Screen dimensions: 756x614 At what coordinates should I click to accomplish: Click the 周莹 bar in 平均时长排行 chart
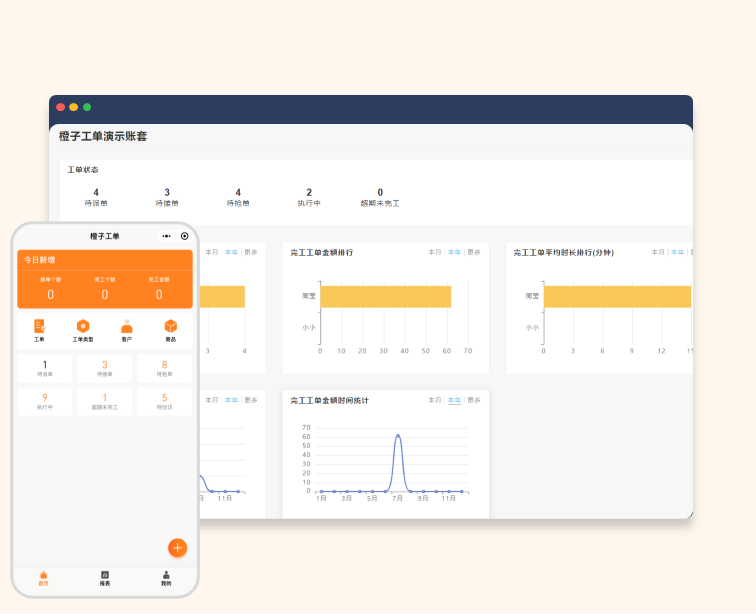pyautogui.click(x=617, y=297)
